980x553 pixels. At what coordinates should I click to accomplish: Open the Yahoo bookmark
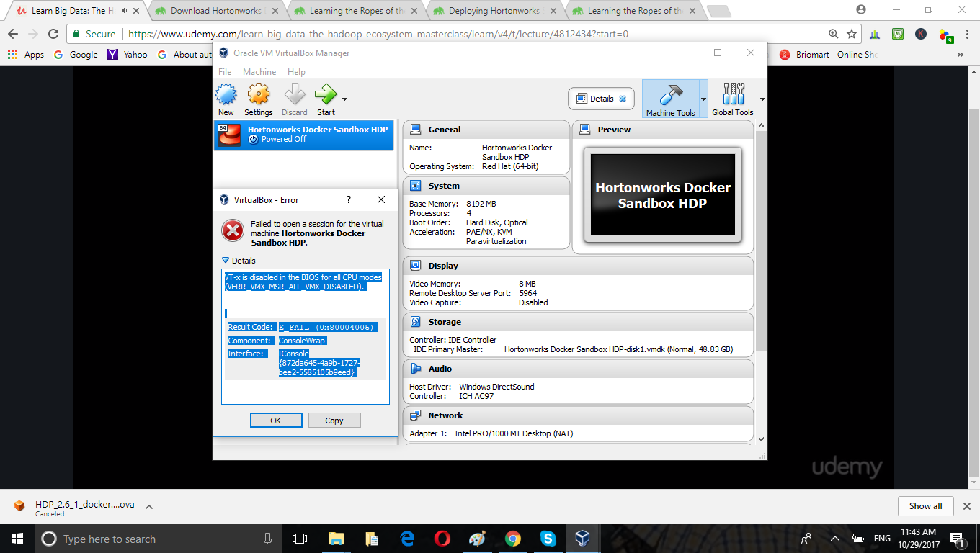click(127, 55)
